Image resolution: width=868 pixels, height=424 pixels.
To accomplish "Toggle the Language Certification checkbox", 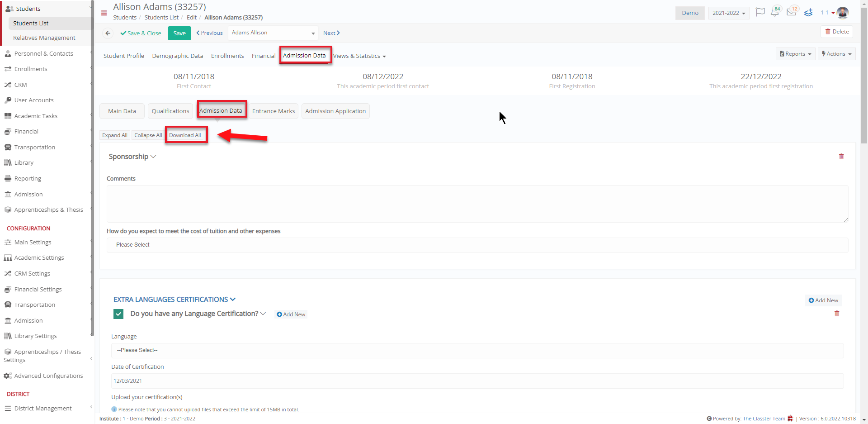I will pyautogui.click(x=118, y=314).
